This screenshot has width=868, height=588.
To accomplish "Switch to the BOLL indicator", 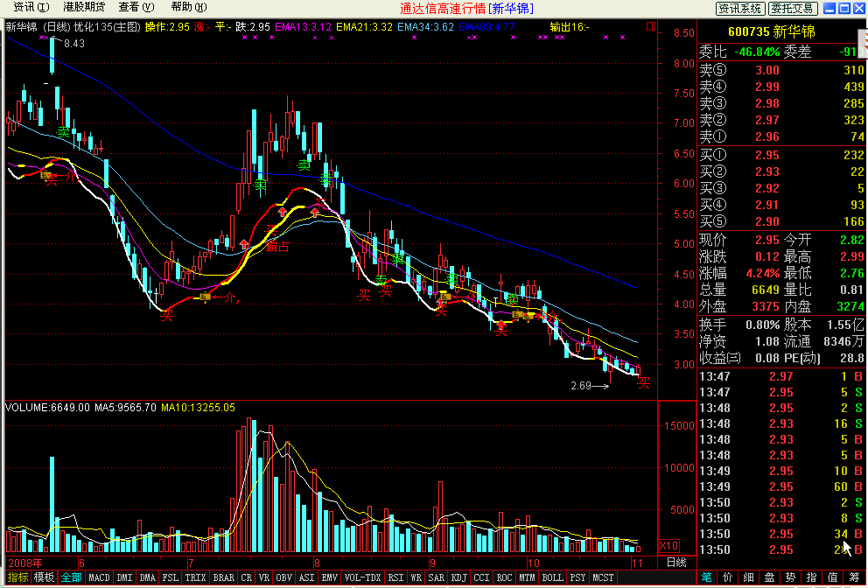I will tap(552, 577).
